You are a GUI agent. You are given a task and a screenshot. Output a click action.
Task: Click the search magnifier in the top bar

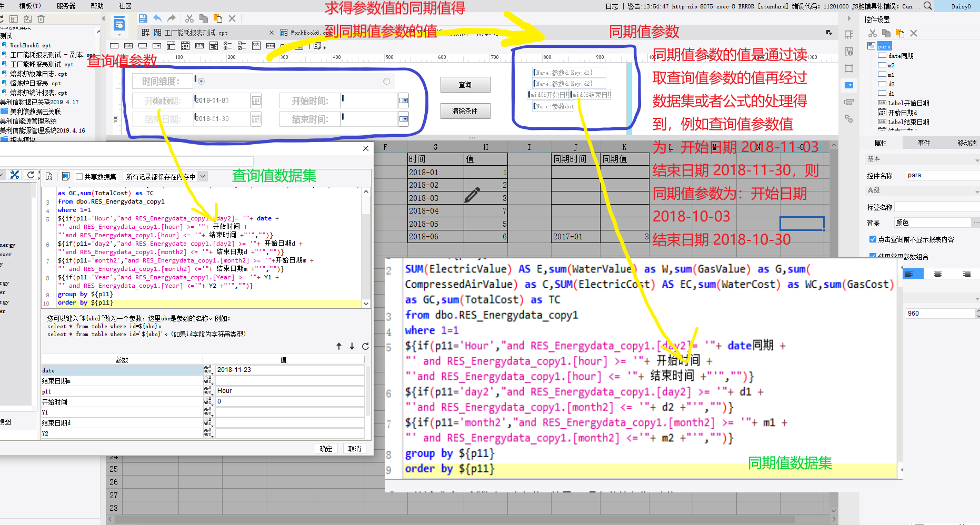point(928,6)
